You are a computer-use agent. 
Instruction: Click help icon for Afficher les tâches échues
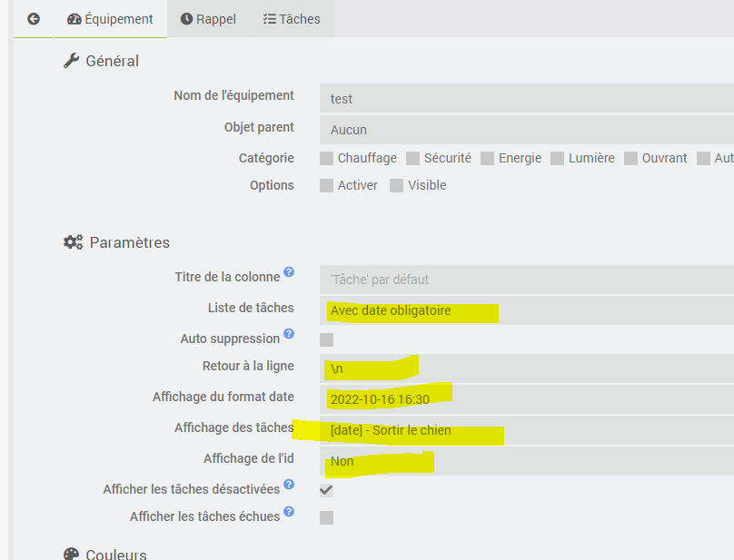pyautogui.click(x=289, y=512)
